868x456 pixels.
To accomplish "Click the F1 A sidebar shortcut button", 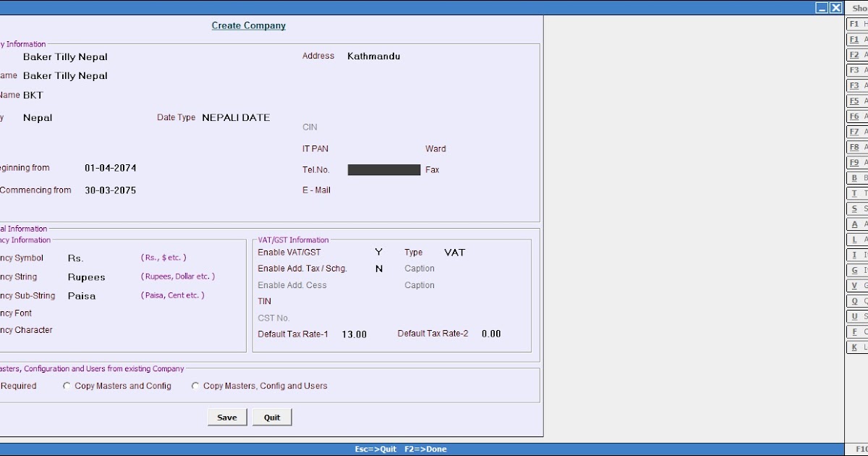I will [857, 39].
